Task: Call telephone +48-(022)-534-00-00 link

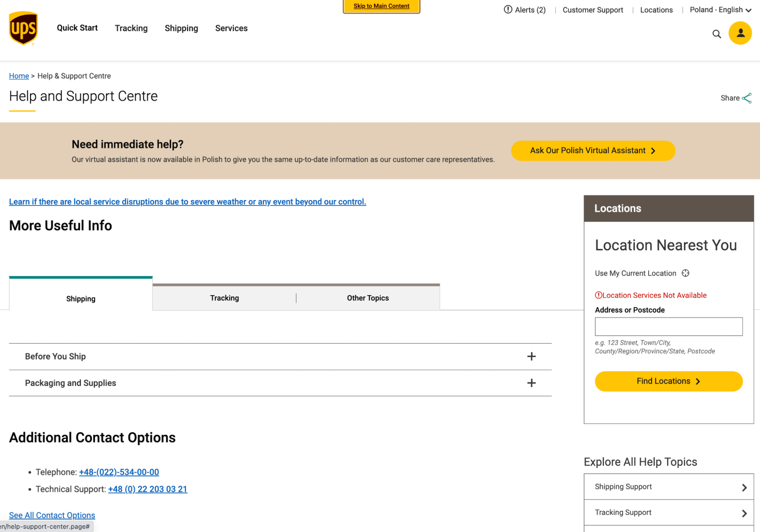Action: tap(119, 472)
